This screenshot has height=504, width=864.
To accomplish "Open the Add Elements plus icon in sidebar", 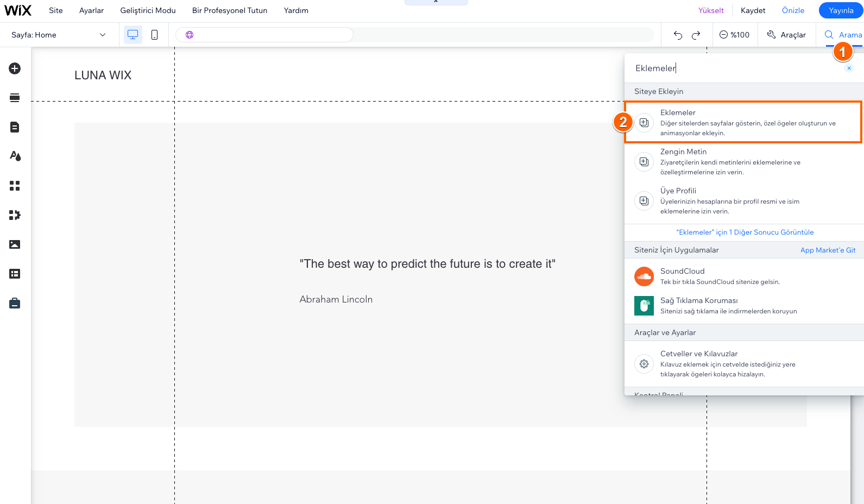I will (15, 68).
